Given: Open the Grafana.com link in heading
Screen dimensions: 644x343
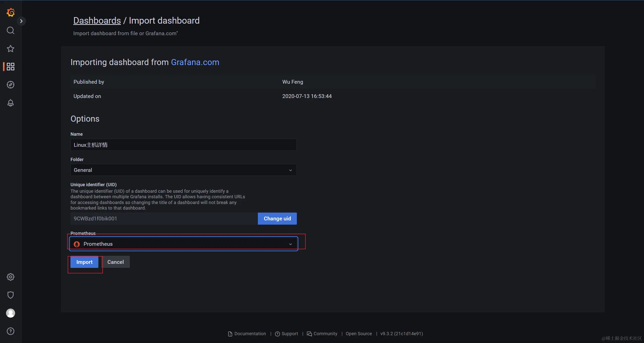Looking at the screenshot, I should (x=195, y=62).
